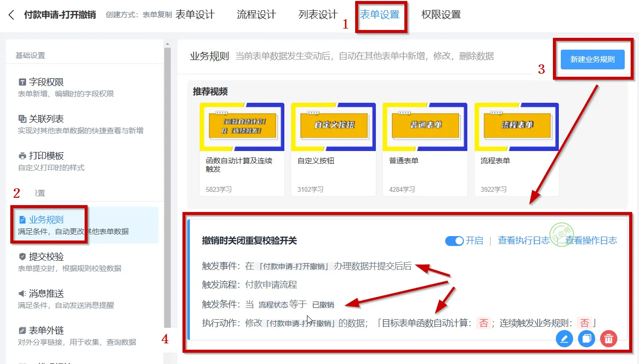Open 关联列表 linked list settings
Screen dimensions: 639x364
coord(47,119)
